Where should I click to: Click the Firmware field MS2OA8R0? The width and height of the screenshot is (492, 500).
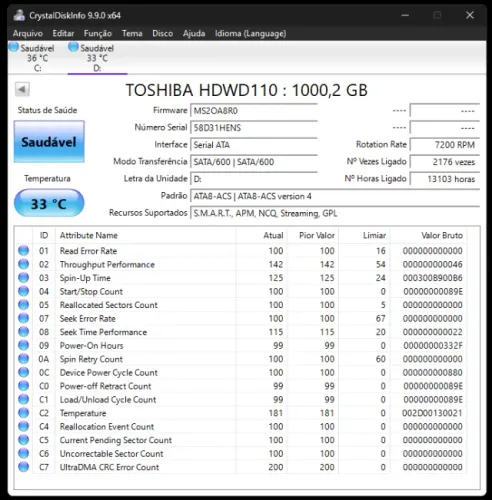pyautogui.click(x=254, y=111)
